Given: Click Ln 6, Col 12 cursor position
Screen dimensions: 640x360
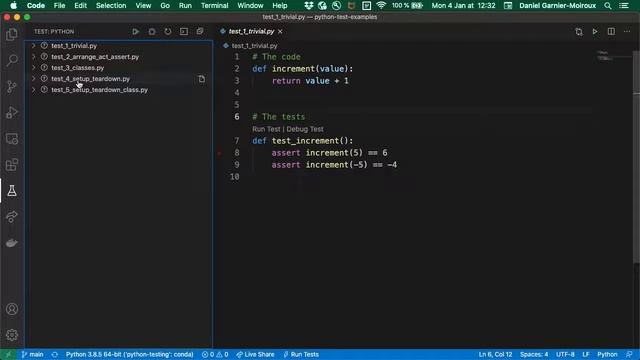Looking at the screenshot, I should [x=495, y=354].
